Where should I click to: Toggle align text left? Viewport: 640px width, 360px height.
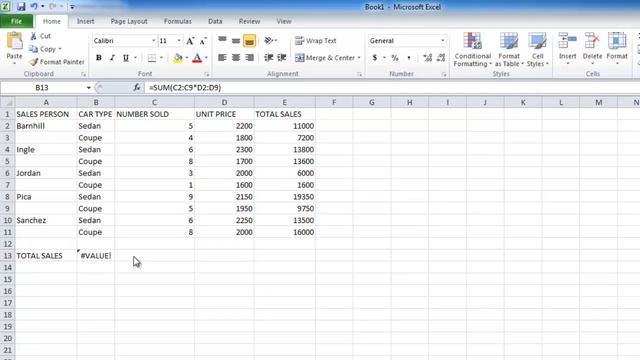pos(222,58)
